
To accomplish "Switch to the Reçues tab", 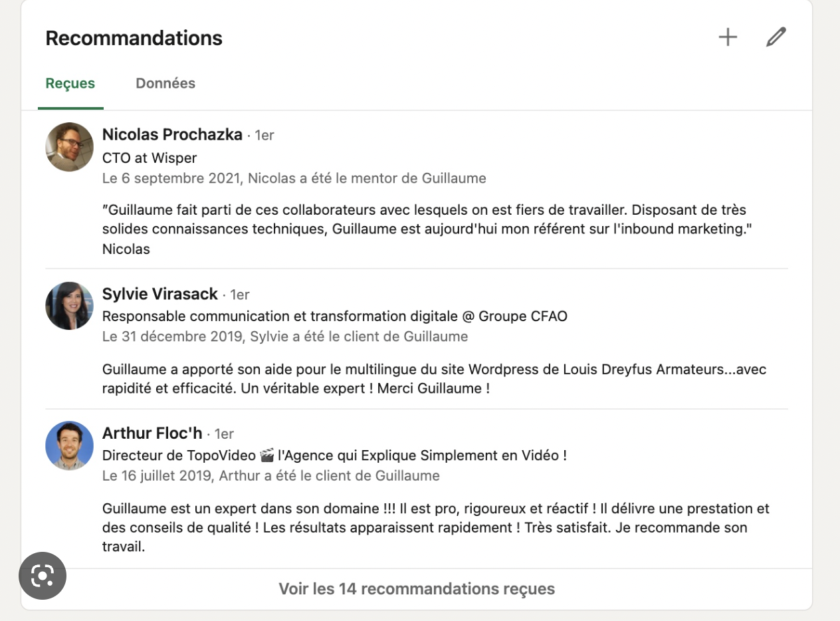I will (x=70, y=84).
